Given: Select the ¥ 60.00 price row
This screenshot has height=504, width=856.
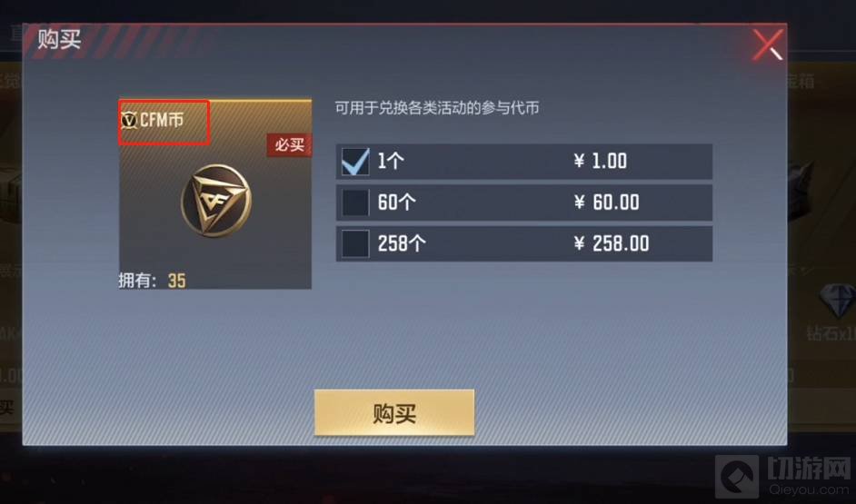Looking at the screenshot, I should pos(524,203).
